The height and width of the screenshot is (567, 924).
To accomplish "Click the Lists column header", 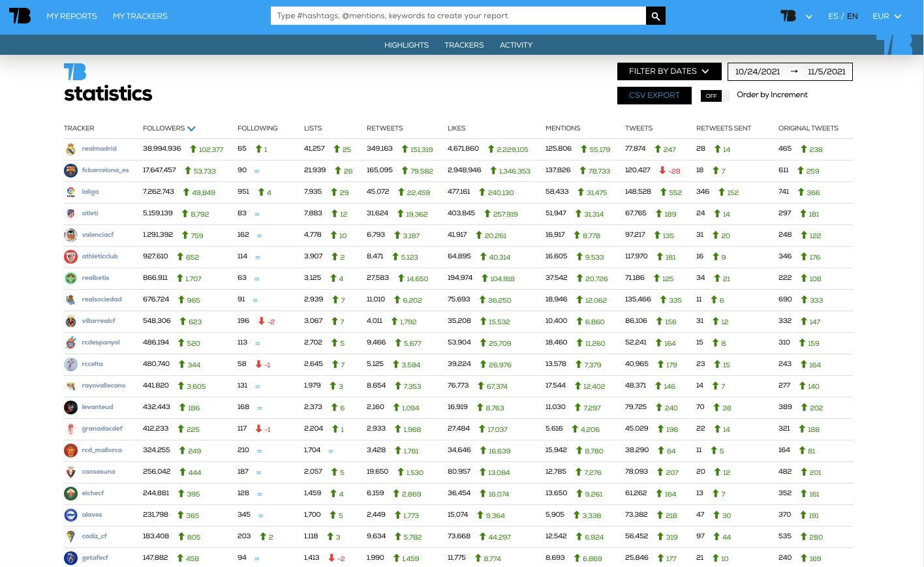I will coord(313,129).
